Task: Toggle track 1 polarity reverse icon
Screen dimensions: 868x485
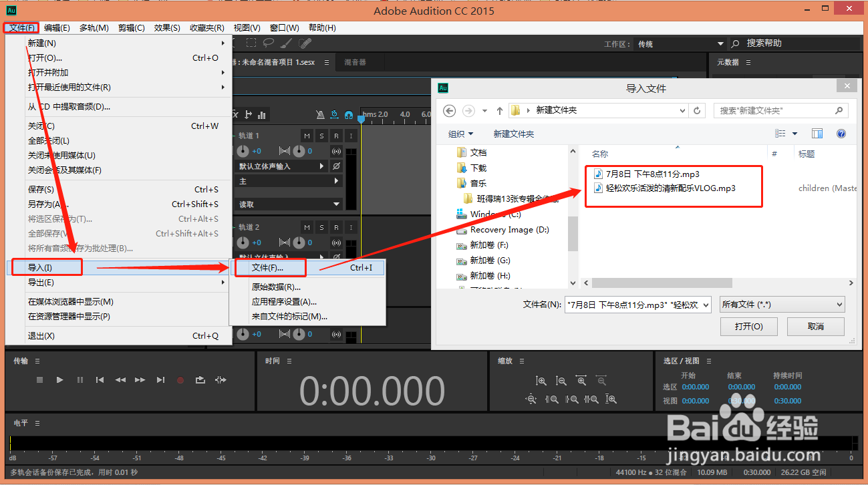Action: click(336, 166)
